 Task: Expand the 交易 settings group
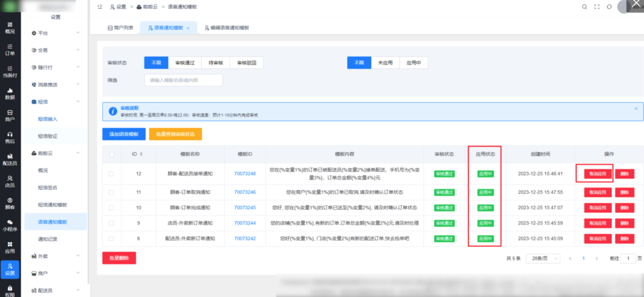(x=55, y=50)
